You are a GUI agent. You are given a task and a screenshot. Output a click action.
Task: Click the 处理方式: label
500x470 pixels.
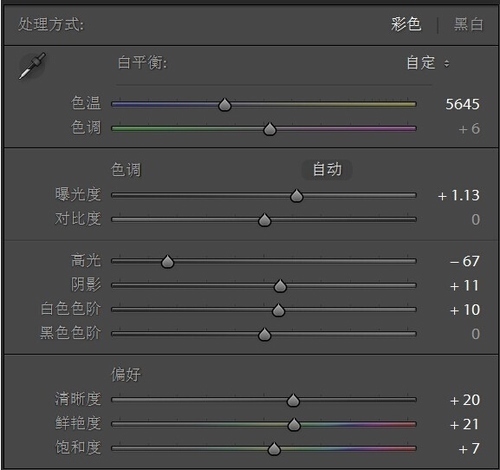[x=51, y=24]
